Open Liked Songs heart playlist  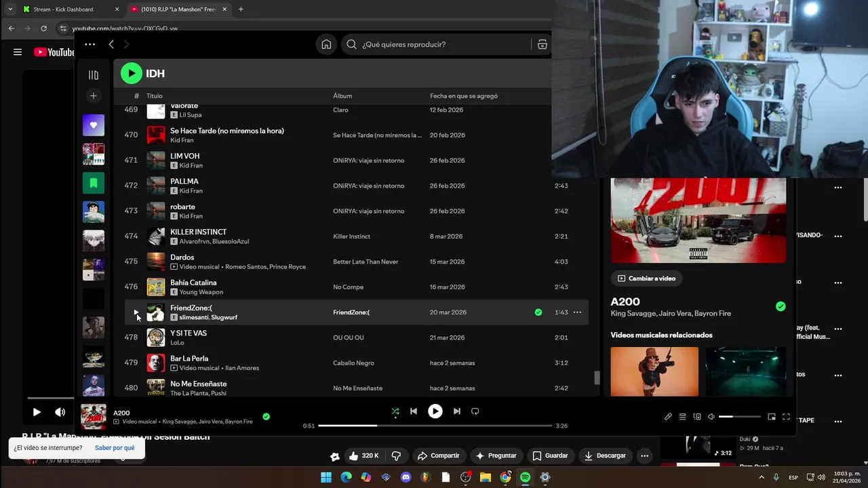pos(94,125)
